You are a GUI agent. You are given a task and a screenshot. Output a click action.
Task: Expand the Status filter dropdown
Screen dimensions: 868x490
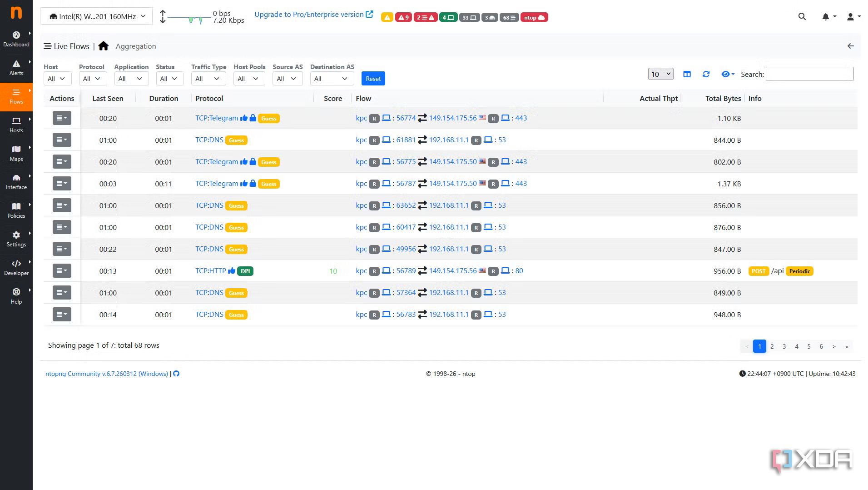169,79
